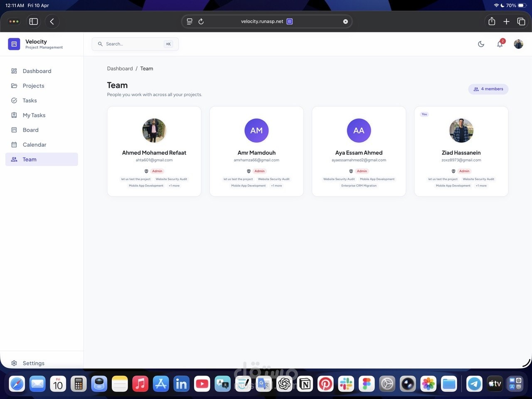The image size is (532, 399).
Task: Open My Tasks in the sidebar
Action: pyautogui.click(x=42, y=115)
